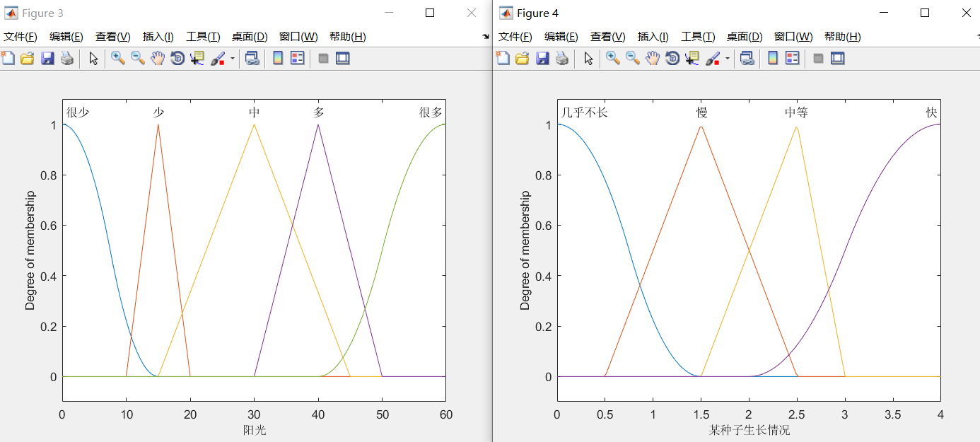980x442 pixels.
Task: Click Link Plot icon in Figure 4
Action: click(747, 59)
